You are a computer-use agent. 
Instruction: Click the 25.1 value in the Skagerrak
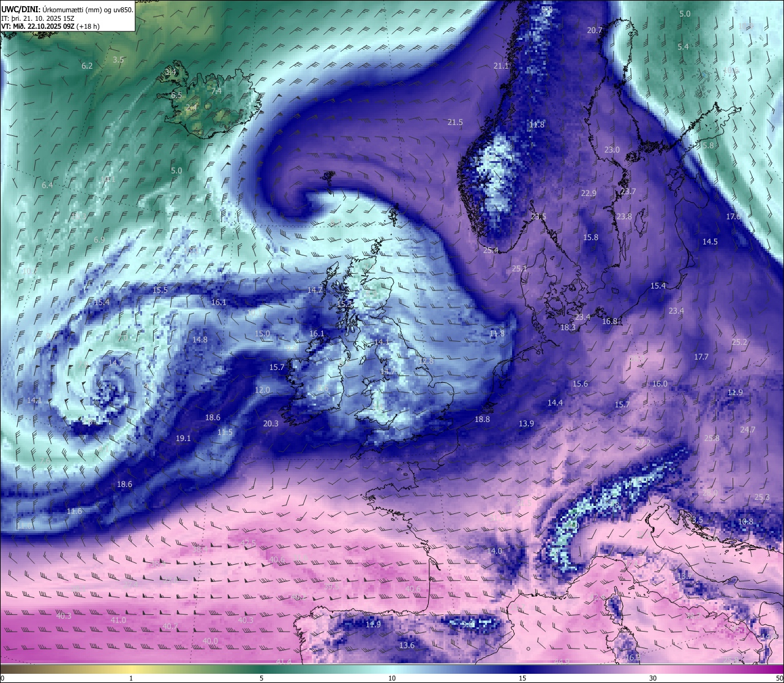519,268
